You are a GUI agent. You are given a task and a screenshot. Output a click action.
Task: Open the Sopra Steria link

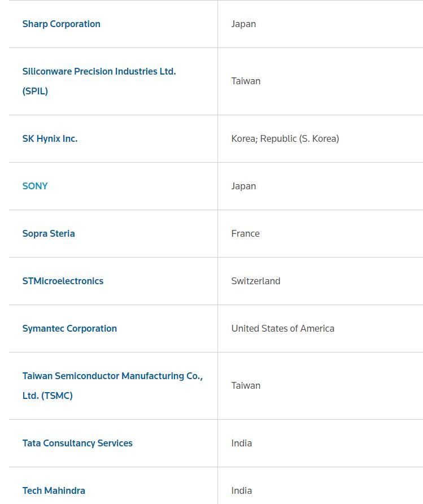click(49, 233)
